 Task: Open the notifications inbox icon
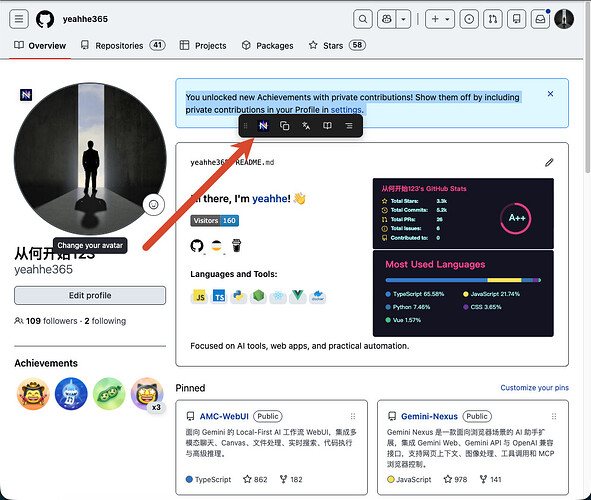click(540, 19)
